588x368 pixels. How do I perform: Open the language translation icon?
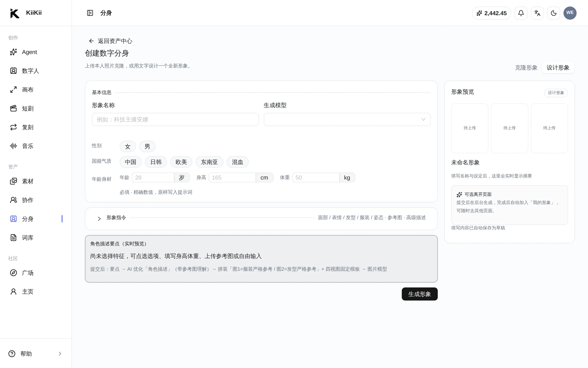[x=537, y=13]
